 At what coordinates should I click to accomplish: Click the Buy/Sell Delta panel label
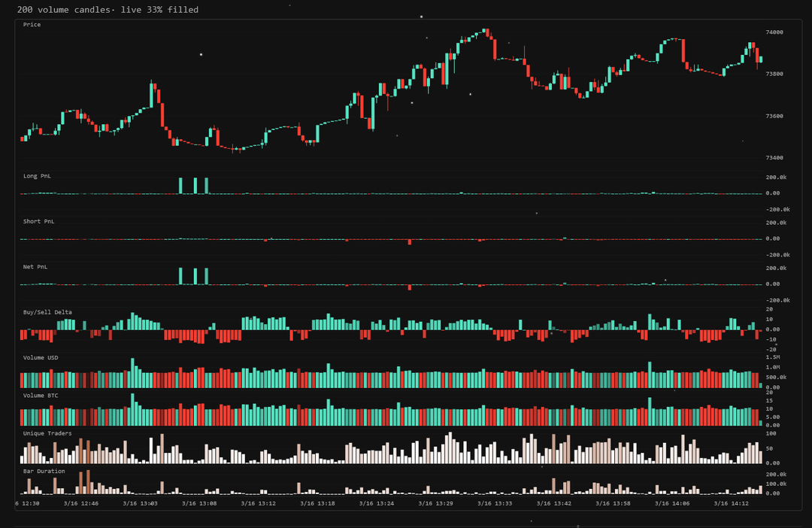click(47, 312)
